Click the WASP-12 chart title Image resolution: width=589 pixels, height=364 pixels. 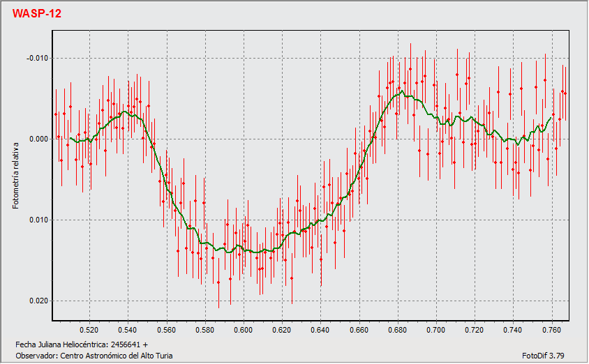37,13
